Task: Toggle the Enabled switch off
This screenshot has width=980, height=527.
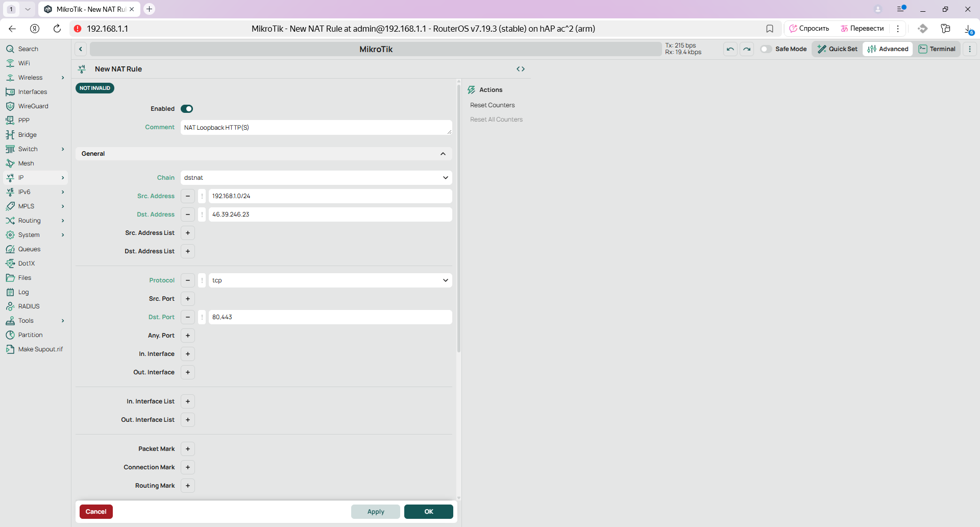Action: point(187,109)
